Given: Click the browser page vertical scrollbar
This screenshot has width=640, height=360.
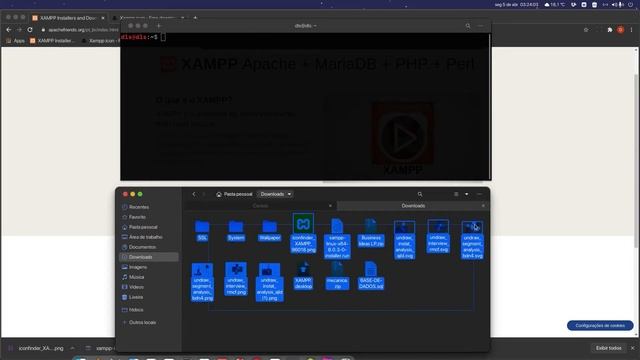Looking at the screenshot, I should point(636,161).
